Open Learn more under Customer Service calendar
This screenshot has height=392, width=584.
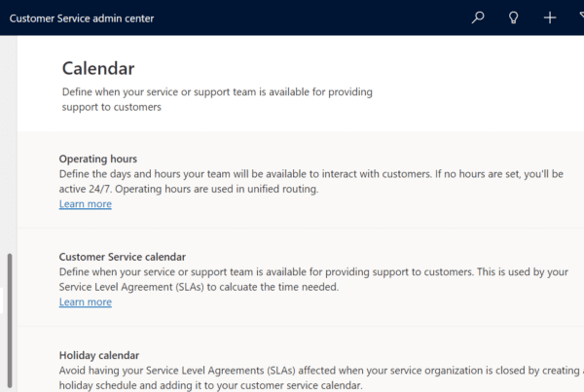coord(85,303)
